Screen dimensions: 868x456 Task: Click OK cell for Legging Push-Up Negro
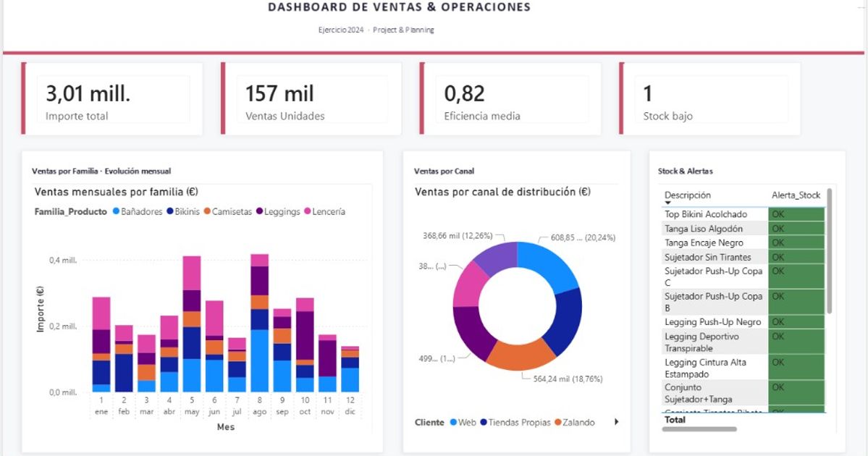(796, 322)
